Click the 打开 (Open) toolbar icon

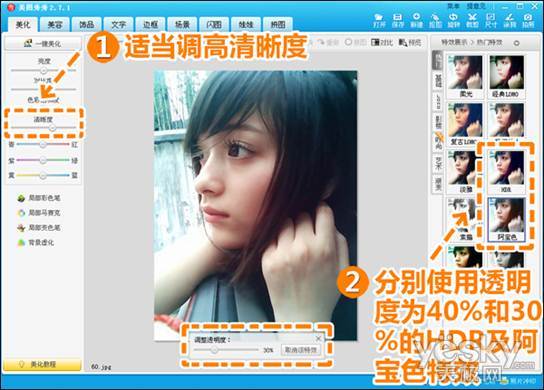379,20
